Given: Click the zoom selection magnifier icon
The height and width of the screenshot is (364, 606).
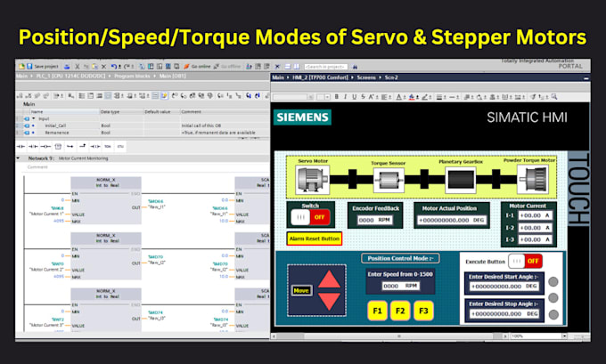Looking at the screenshot, I should 554,96.
